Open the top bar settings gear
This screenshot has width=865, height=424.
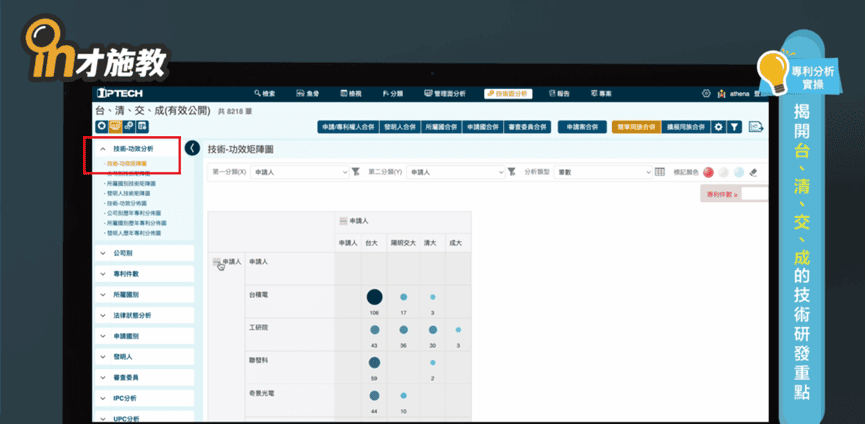pyautogui.click(x=707, y=93)
